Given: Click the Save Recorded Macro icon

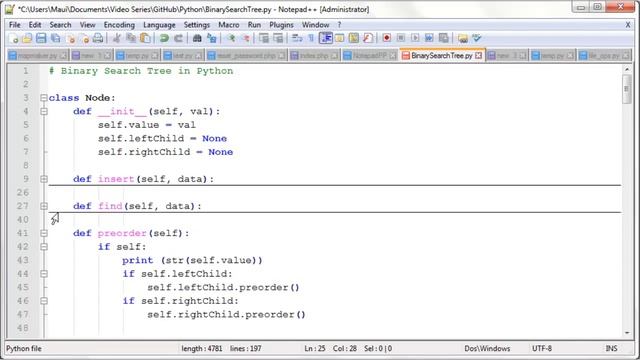Looking at the screenshot, I should (x=443, y=38).
